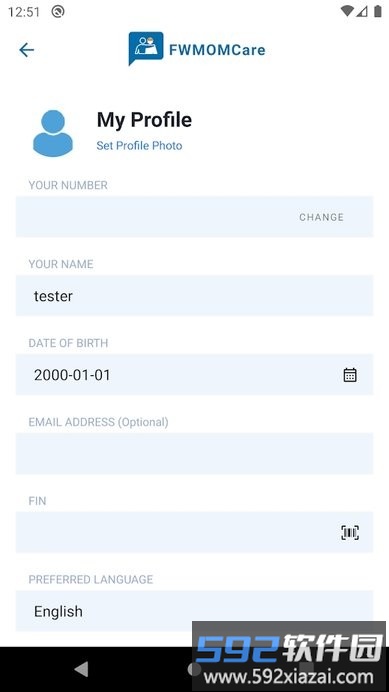Image resolution: width=389 pixels, height=692 pixels.
Task: Tap the profile avatar picture
Action: (x=53, y=133)
